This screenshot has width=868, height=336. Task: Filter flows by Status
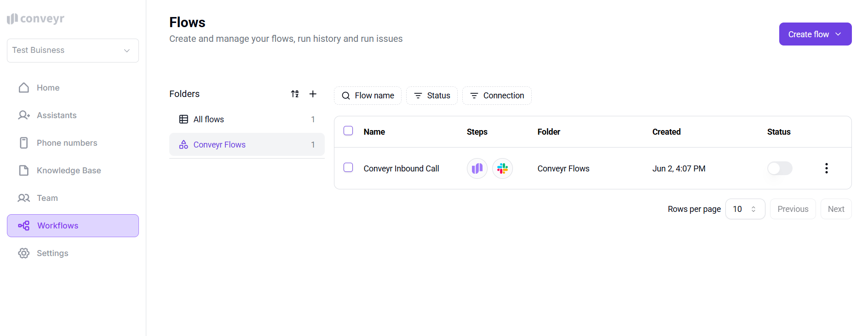click(x=432, y=96)
